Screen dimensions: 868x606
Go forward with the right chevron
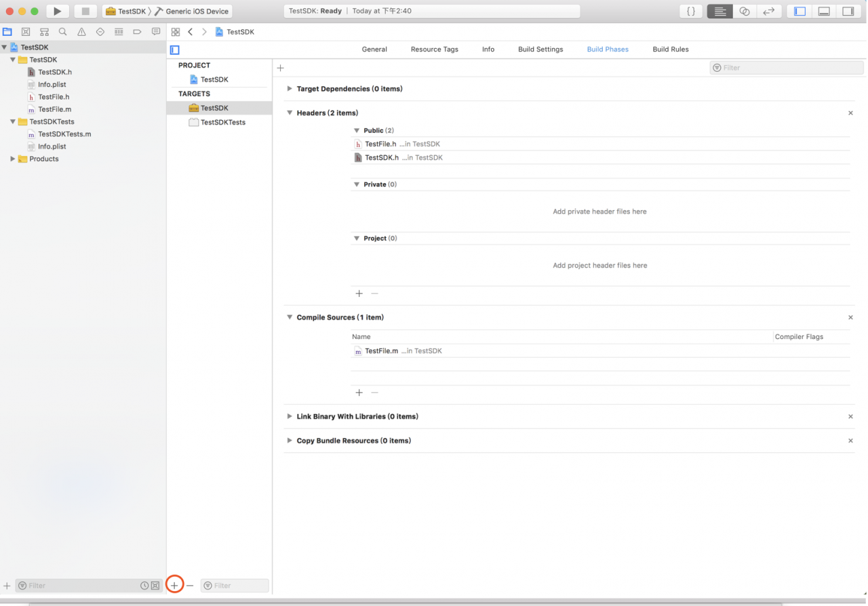click(204, 32)
